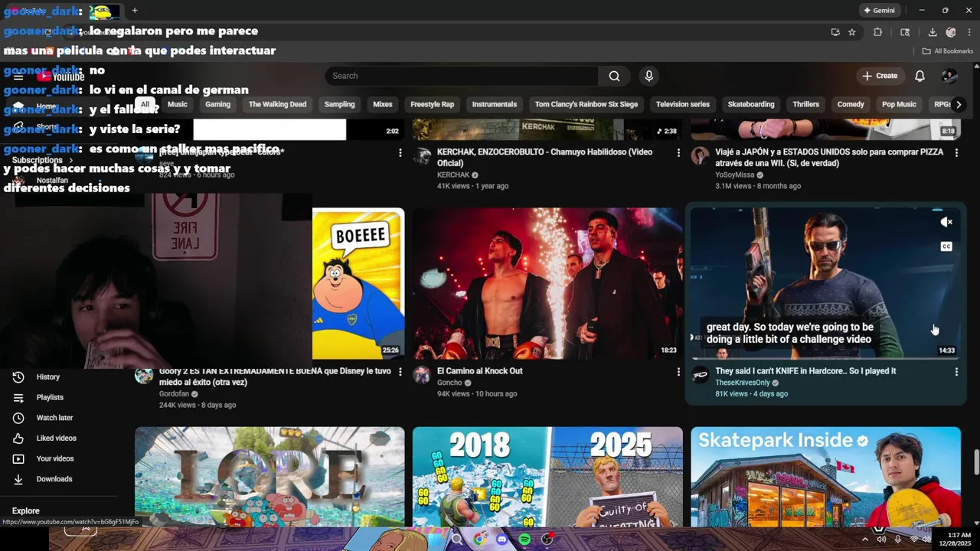Select the Skateboarding chip

coord(751,104)
